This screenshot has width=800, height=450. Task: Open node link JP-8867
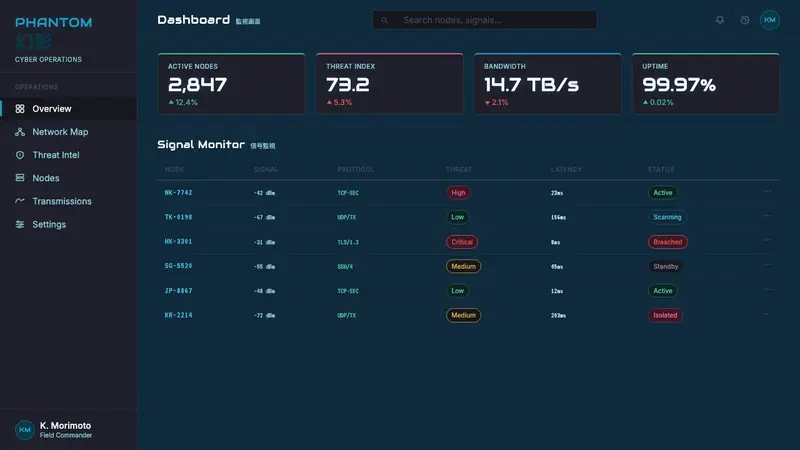178,290
